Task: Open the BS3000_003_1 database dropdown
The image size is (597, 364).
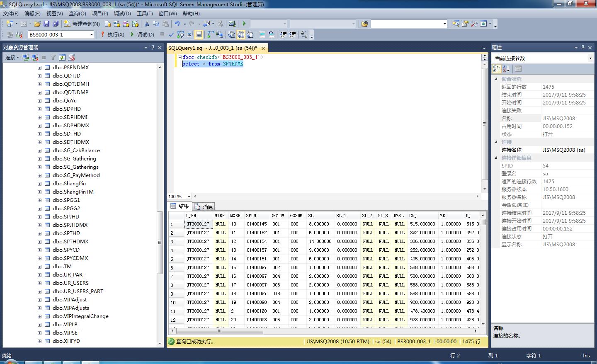Action: [x=92, y=34]
